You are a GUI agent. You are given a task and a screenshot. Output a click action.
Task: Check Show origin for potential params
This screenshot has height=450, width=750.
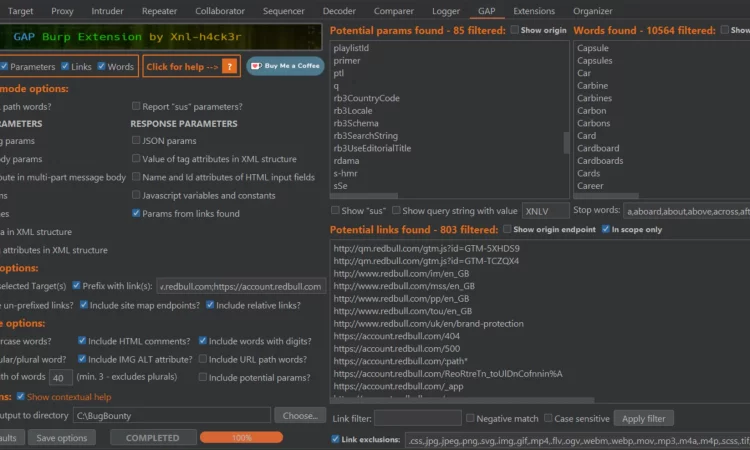[515, 30]
